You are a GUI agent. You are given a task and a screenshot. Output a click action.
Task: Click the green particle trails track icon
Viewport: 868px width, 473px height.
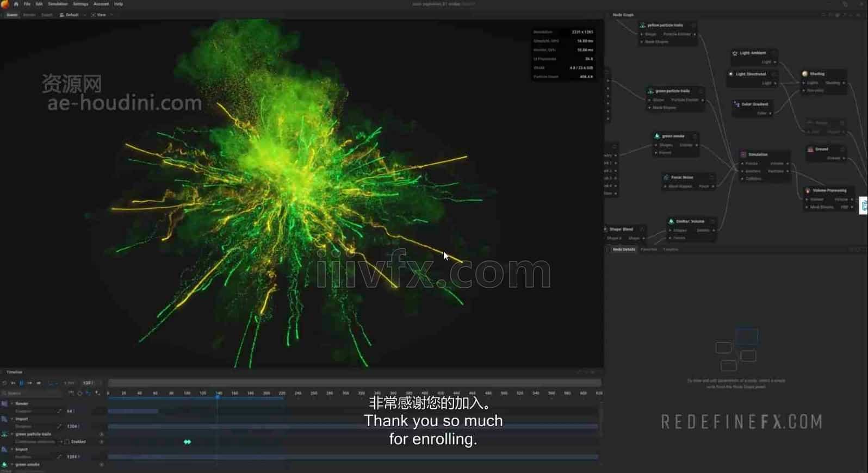coord(4,434)
